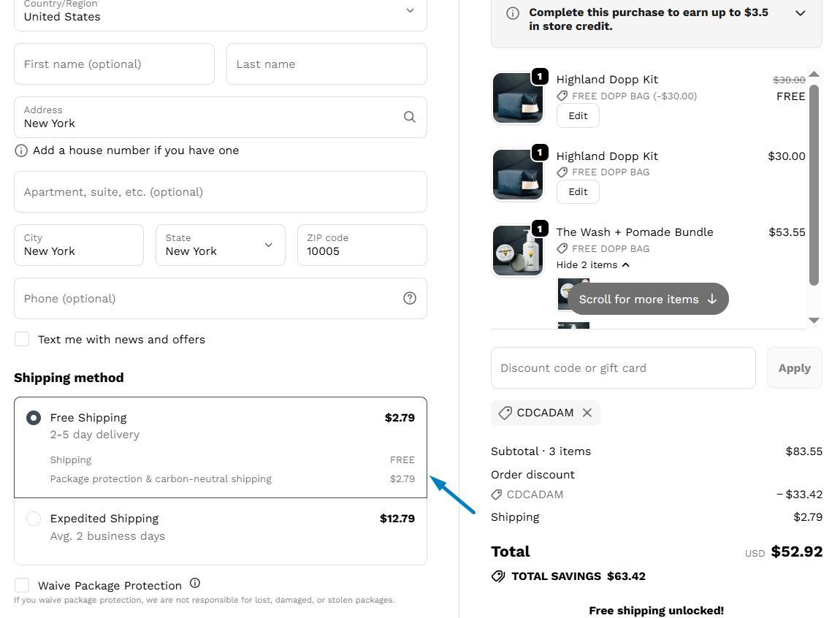Edit the free Highland Dopp Kit
This screenshot has height=618, width=840.
point(578,115)
